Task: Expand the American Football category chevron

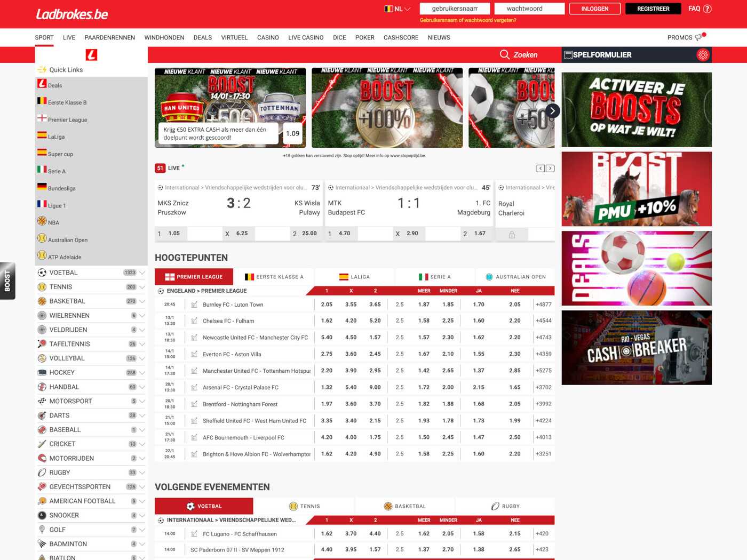Action: (x=142, y=501)
